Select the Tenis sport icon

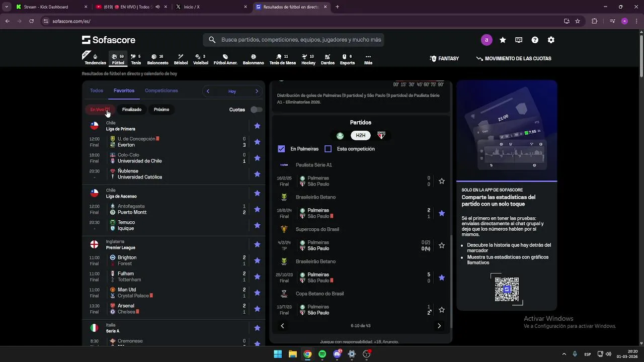[136, 59]
